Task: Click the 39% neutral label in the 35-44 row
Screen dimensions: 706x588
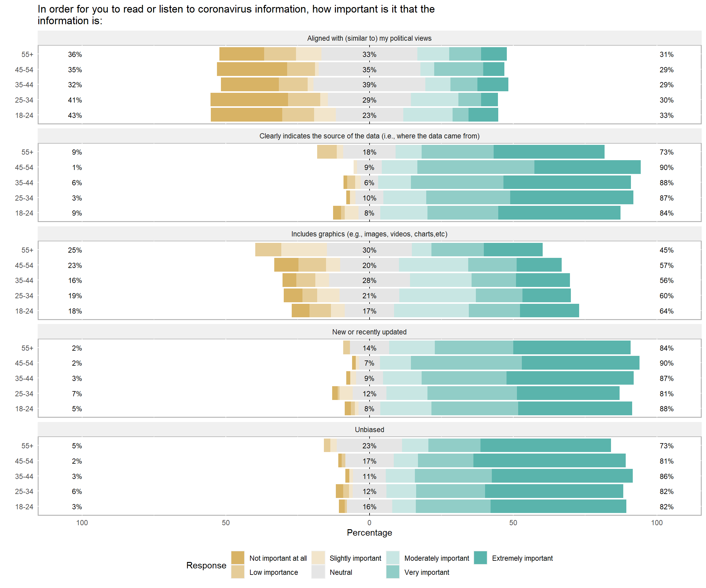Action: (369, 85)
